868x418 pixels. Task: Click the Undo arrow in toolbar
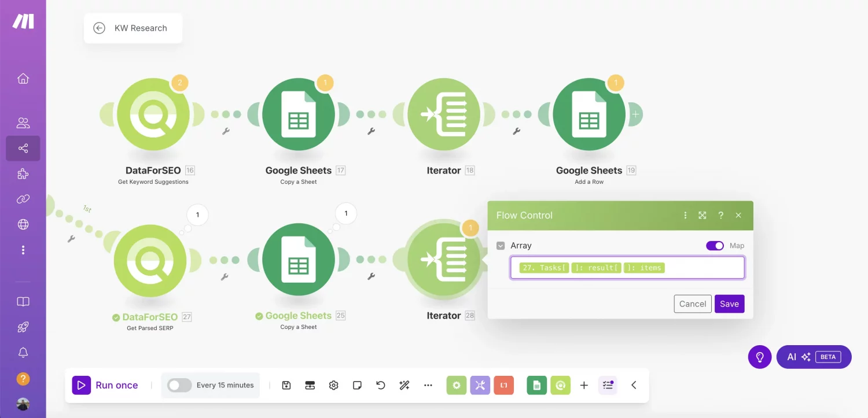point(381,385)
